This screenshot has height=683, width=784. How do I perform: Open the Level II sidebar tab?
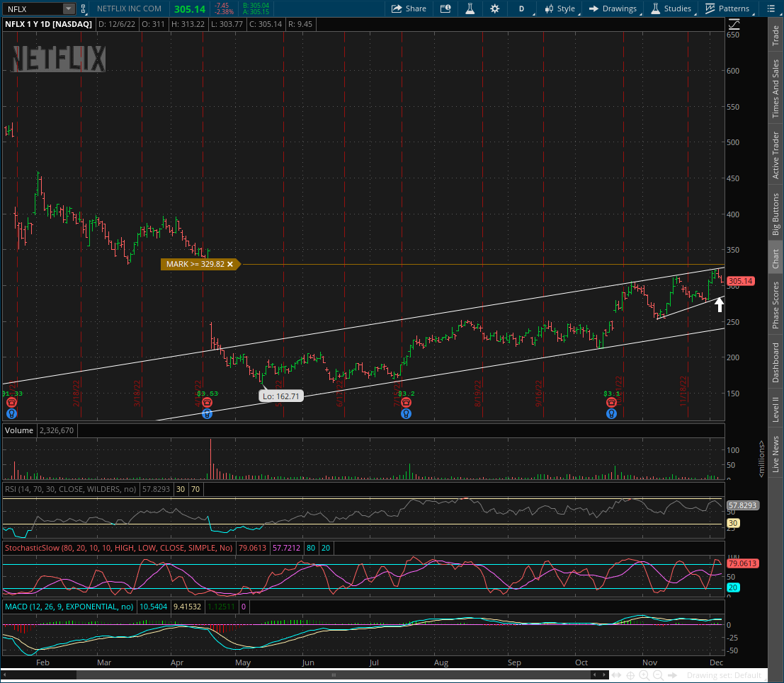click(776, 408)
